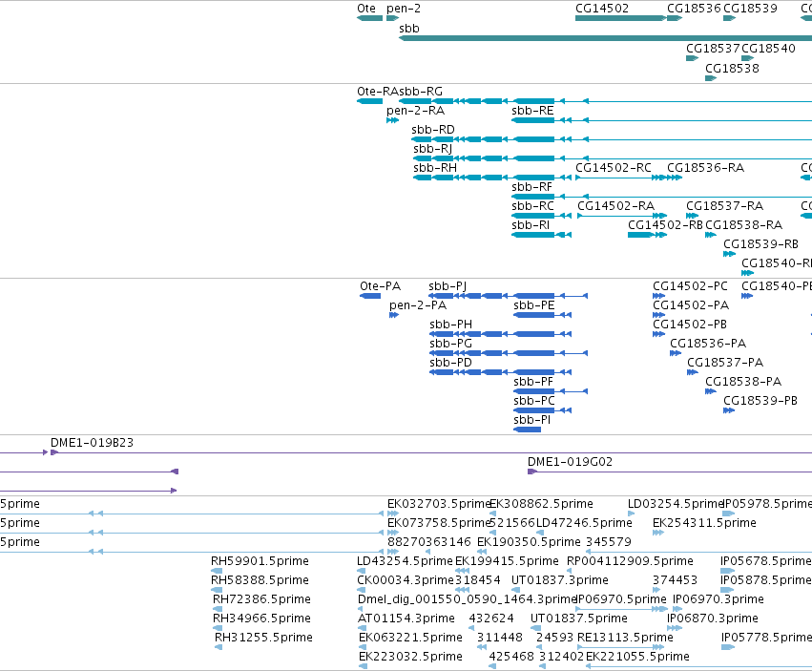Click the CG18537 gene label
Viewport: 812px width, 671px height.
point(713,48)
